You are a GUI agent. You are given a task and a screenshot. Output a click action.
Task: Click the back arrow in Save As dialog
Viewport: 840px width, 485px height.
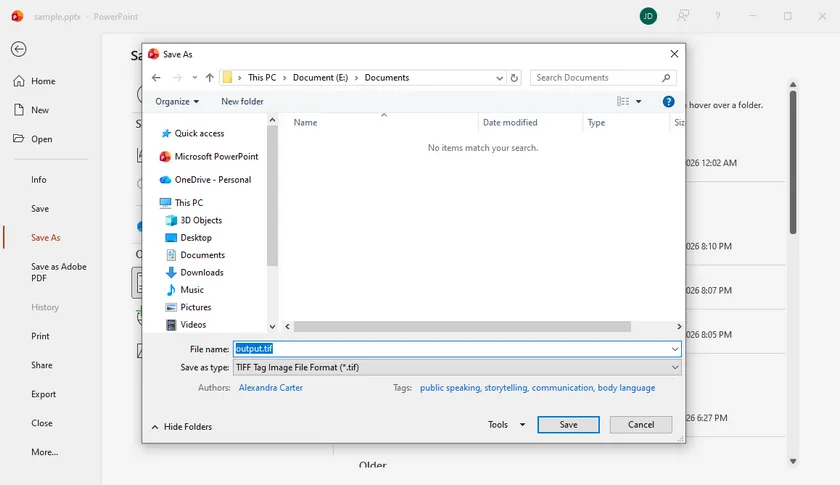[x=156, y=78]
